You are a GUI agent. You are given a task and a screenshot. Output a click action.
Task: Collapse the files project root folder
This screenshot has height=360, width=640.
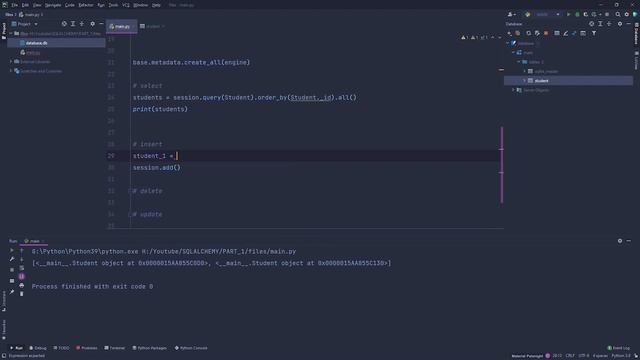[11, 33]
